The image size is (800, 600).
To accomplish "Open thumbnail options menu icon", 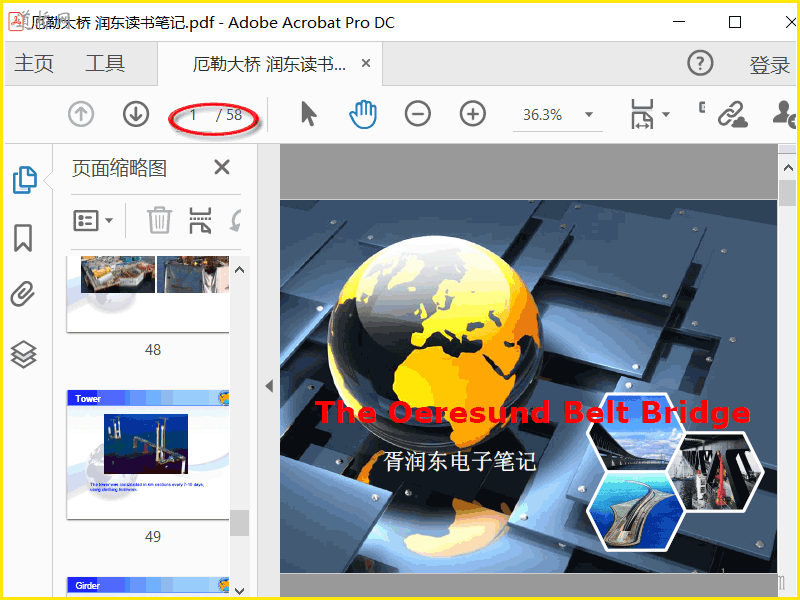I will [93, 220].
